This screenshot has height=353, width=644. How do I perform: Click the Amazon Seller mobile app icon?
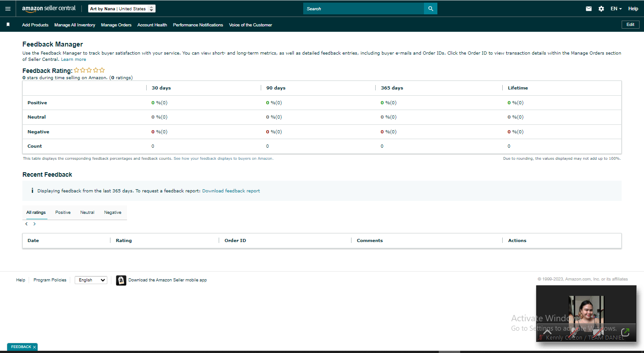coord(121,280)
